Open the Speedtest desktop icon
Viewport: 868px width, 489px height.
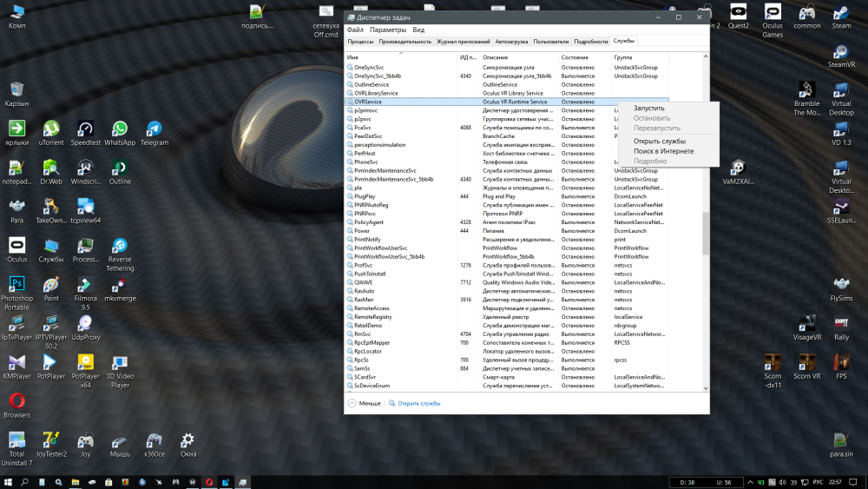click(85, 129)
